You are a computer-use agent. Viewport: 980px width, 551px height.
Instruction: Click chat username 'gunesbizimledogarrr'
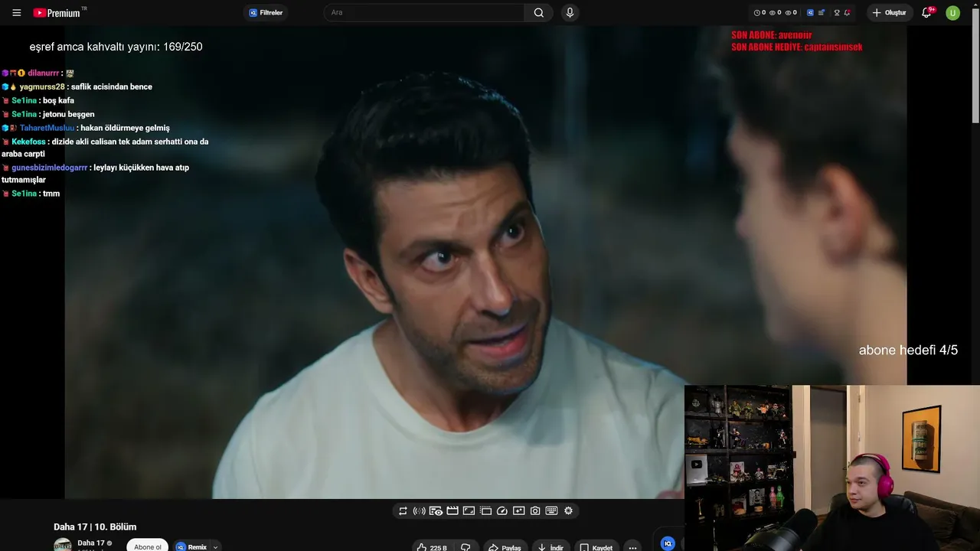click(x=50, y=168)
